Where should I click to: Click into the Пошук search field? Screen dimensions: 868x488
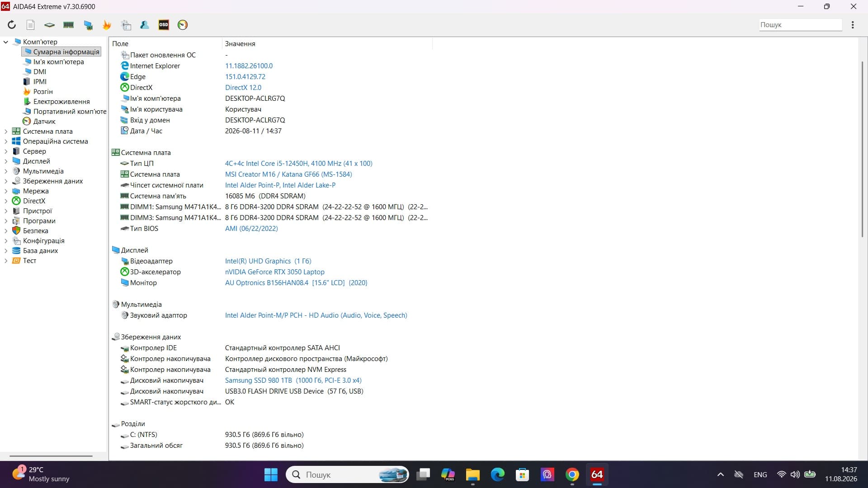point(800,25)
